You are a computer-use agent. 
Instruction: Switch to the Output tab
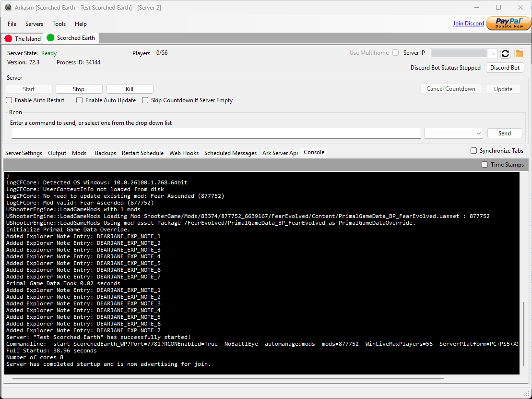(x=57, y=153)
